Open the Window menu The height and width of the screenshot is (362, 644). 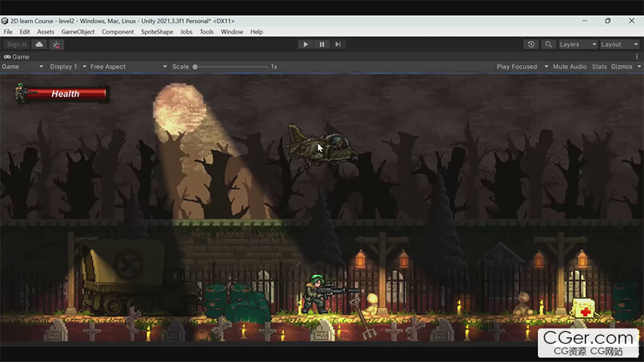pos(232,31)
